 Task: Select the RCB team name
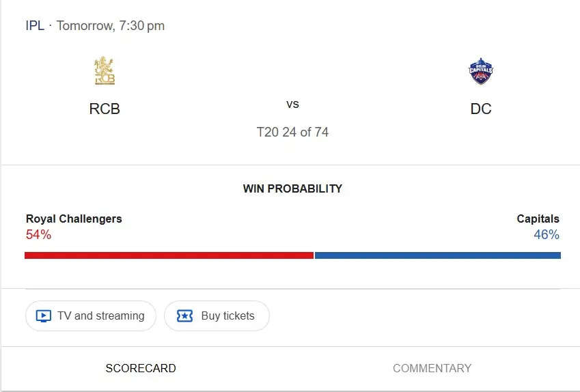pyautogui.click(x=105, y=109)
